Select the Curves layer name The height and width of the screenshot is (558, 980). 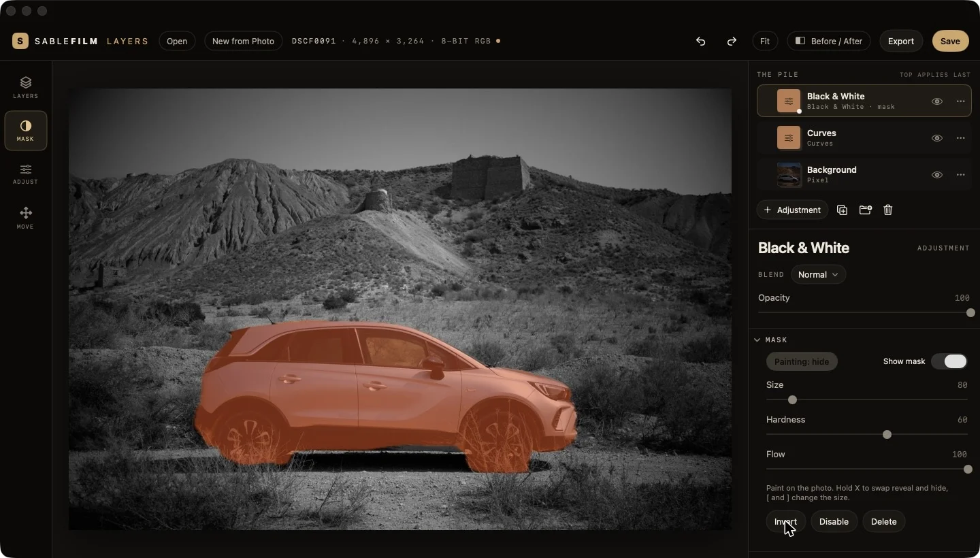tap(821, 133)
